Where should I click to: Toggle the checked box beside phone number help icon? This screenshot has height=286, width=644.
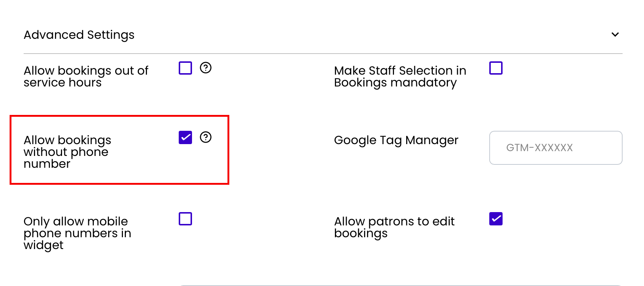185,137
